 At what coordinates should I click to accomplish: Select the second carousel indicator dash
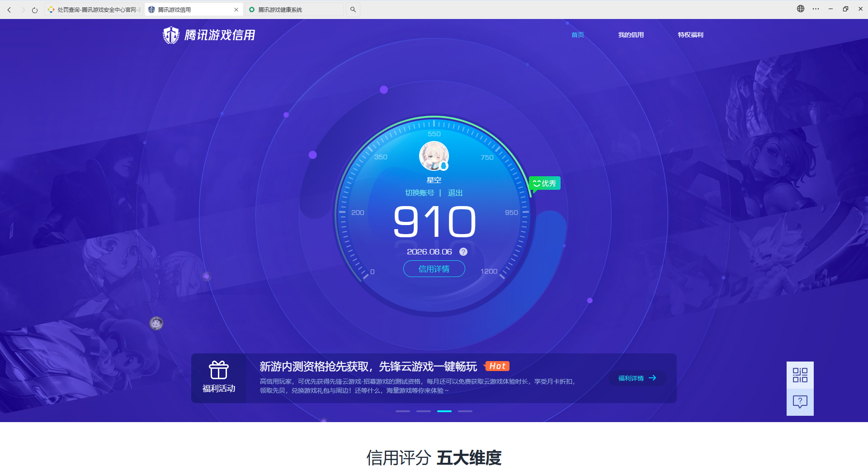424,411
